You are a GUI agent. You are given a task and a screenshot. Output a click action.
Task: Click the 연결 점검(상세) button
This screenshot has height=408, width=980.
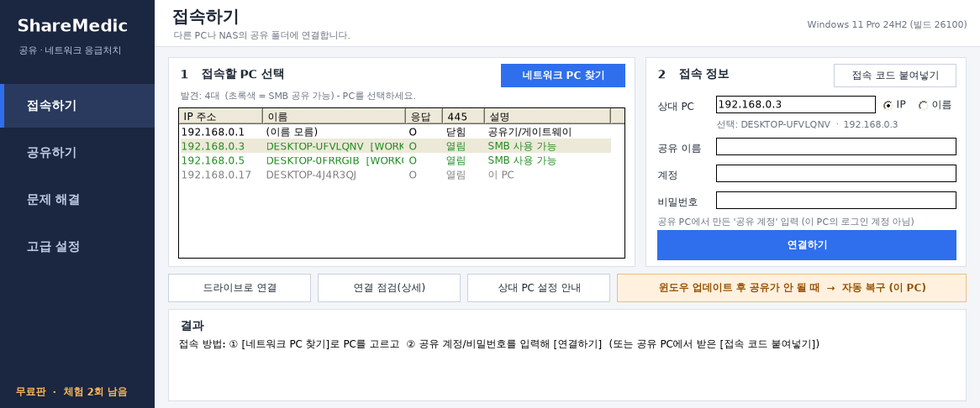click(x=389, y=288)
